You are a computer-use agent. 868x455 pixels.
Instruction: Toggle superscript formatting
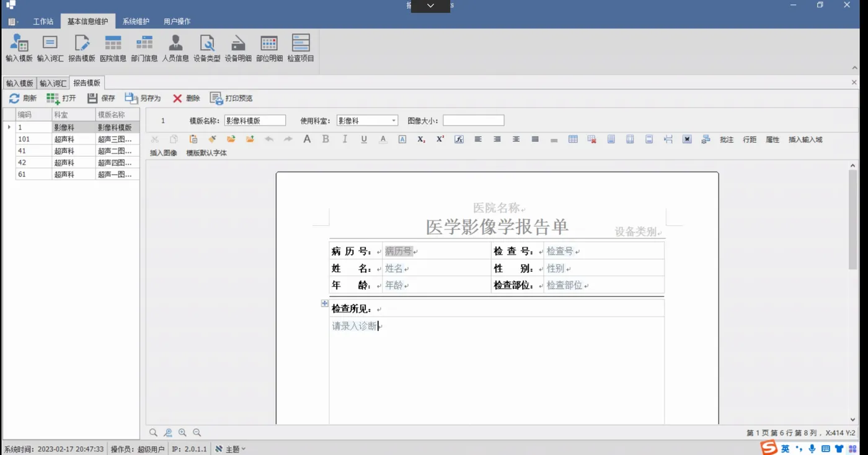point(440,139)
